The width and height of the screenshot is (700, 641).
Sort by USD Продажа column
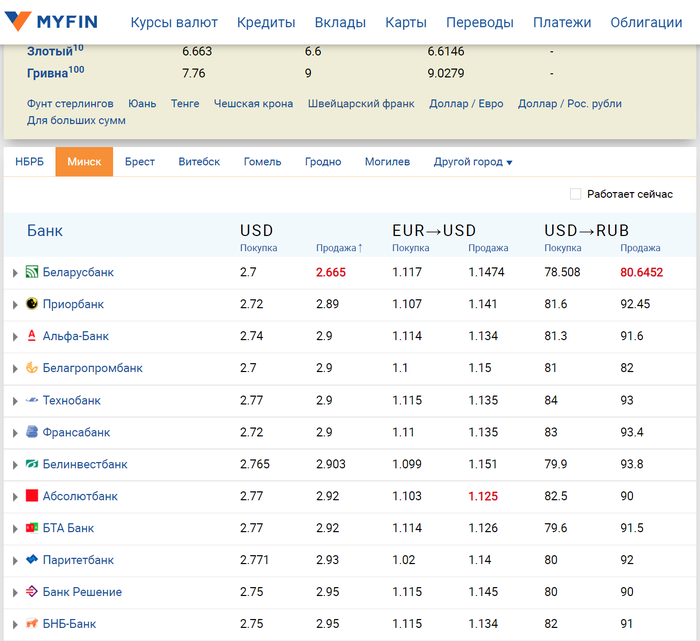[x=339, y=248]
